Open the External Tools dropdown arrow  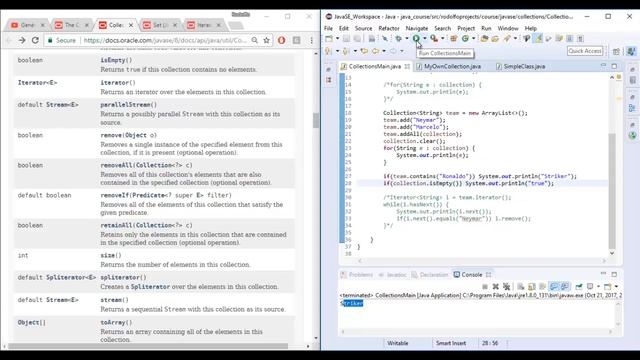442,38
